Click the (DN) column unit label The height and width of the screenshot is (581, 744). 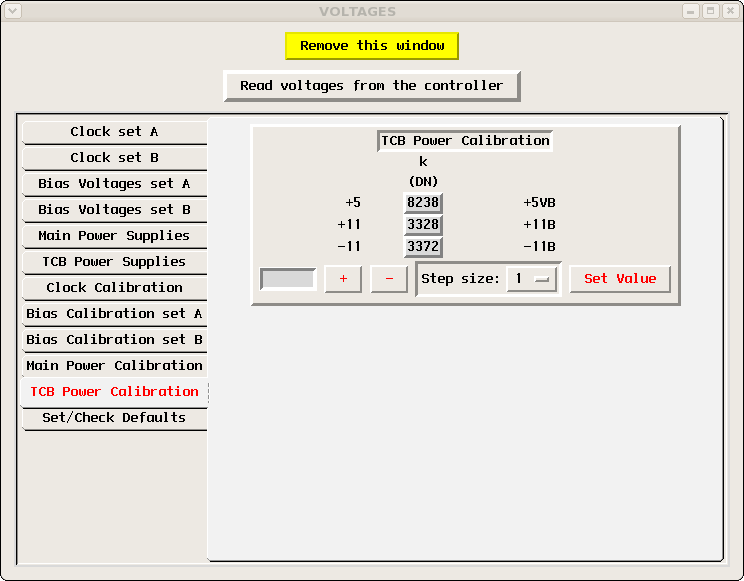423,181
